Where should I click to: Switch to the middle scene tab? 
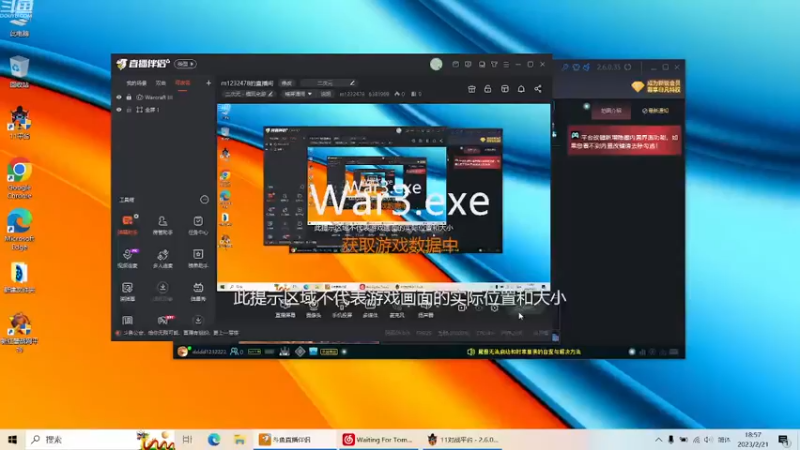tap(161, 83)
